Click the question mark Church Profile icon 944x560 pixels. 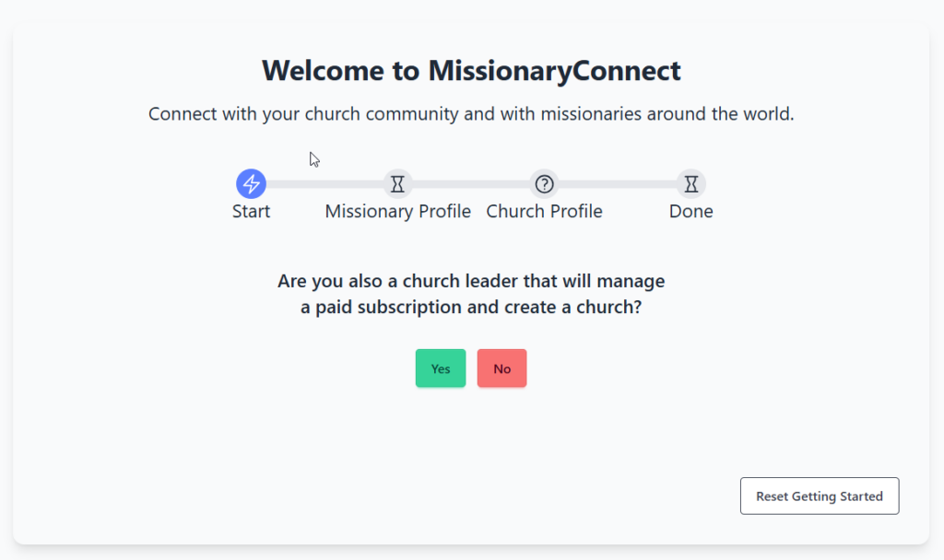[x=544, y=184]
